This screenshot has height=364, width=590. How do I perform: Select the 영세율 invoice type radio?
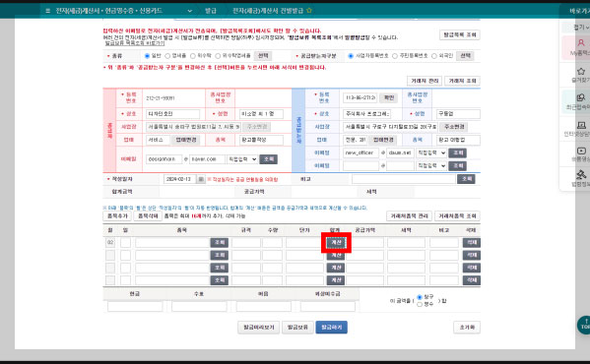click(x=167, y=56)
